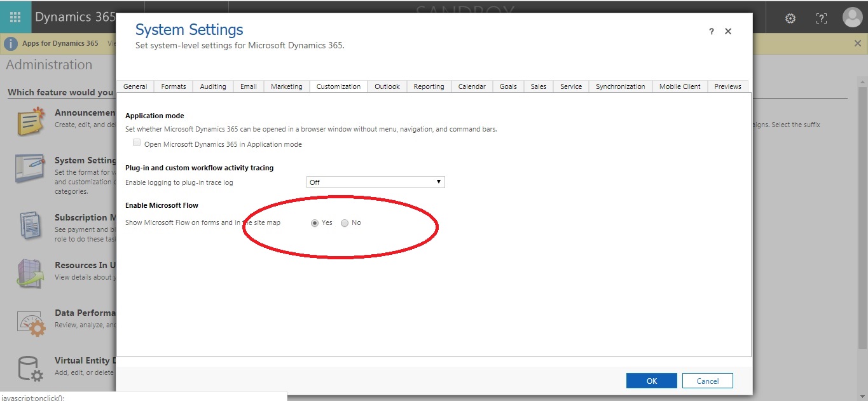Click the user profile avatar
This screenshot has height=401, width=868.
point(851,18)
